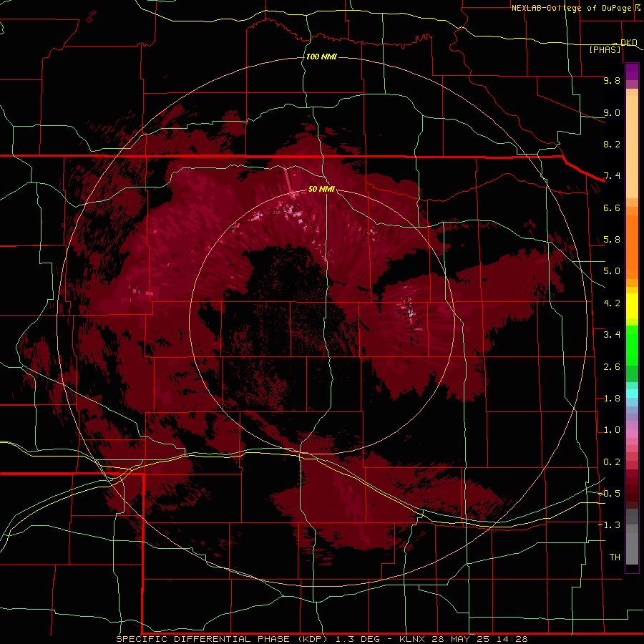The height and width of the screenshot is (644, 644).
Task: Click the 1.0 legend value
Action: 612,430
